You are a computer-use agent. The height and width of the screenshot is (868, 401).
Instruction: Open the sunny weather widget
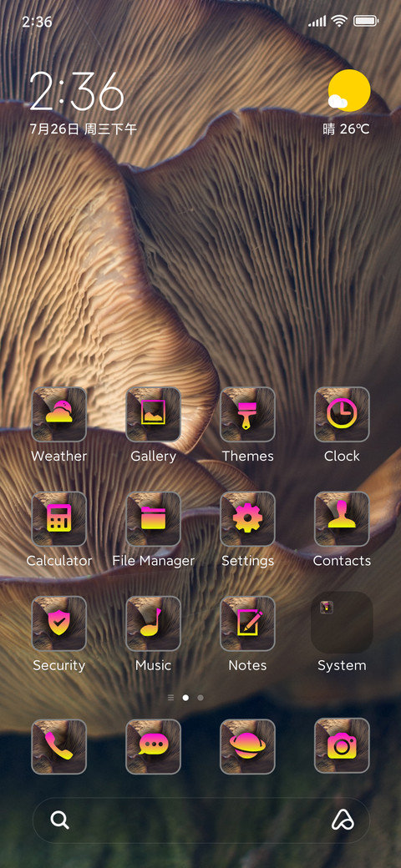pos(348,103)
